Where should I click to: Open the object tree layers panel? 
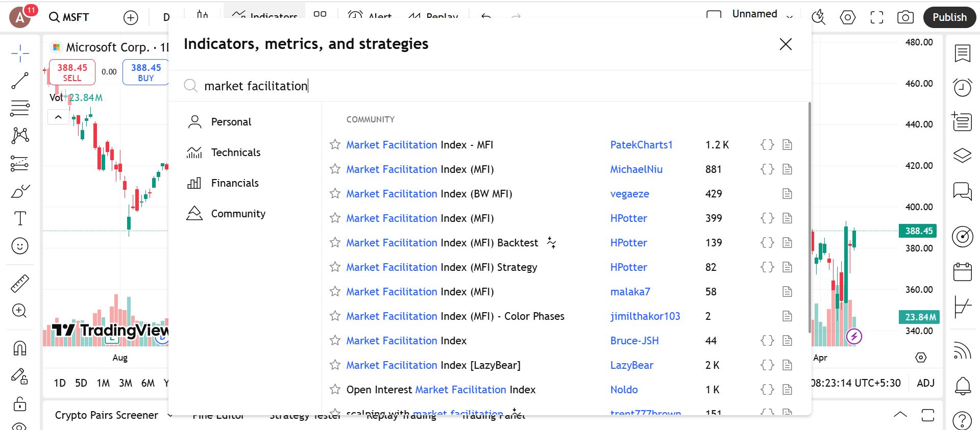click(x=962, y=155)
